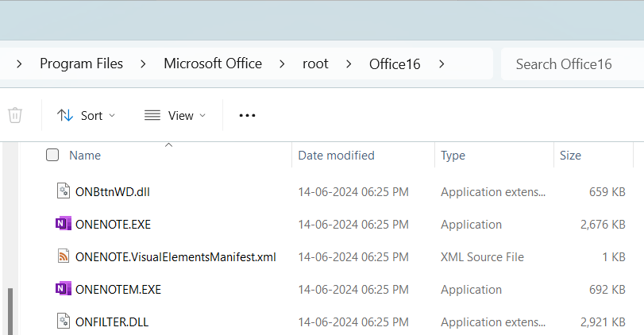Viewport: 644px width, 335px height.
Task: Expand chevron before Program Files breadcrumb
Action: (x=19, y=64)
